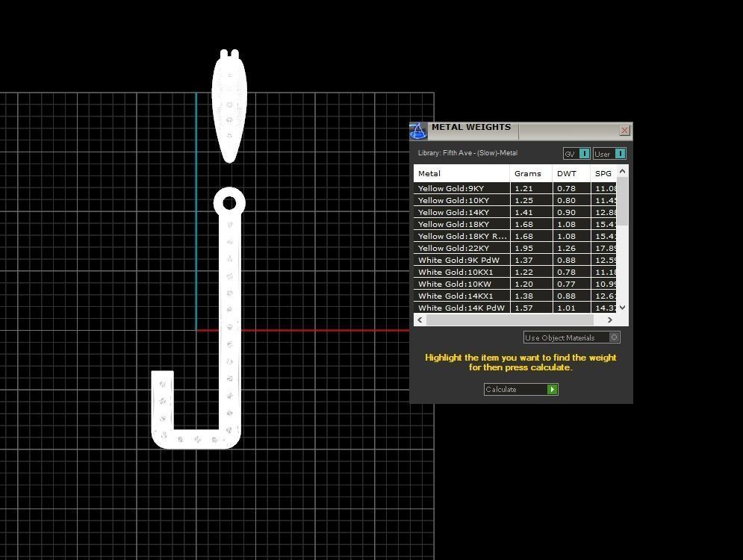This screenshot has height=560, width=743.
Task: Select the White Gold:10KW row
Action: (x=514, y=284)
